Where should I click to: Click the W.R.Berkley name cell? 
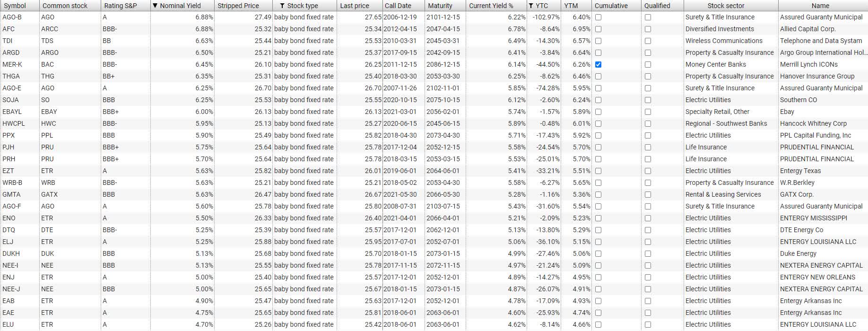[823, 183]
